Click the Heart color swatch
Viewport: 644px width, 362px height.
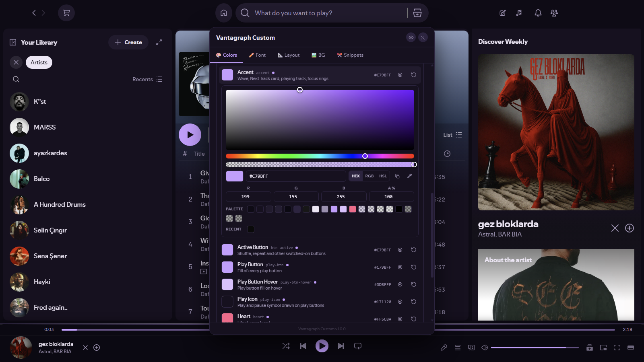tap(227, 318)
